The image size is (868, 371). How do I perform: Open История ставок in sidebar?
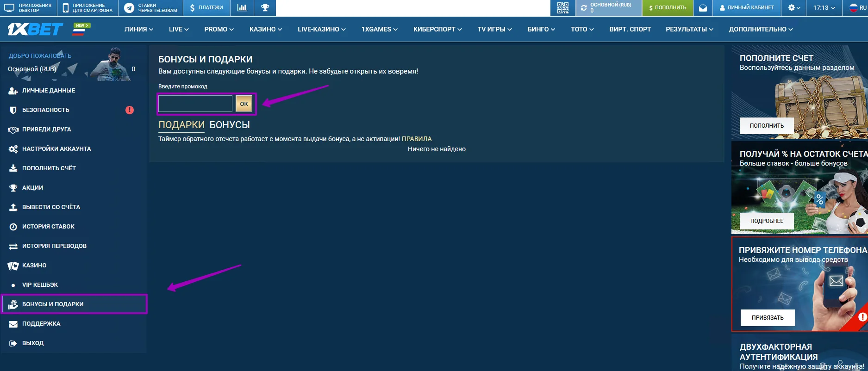pos(74,227)
